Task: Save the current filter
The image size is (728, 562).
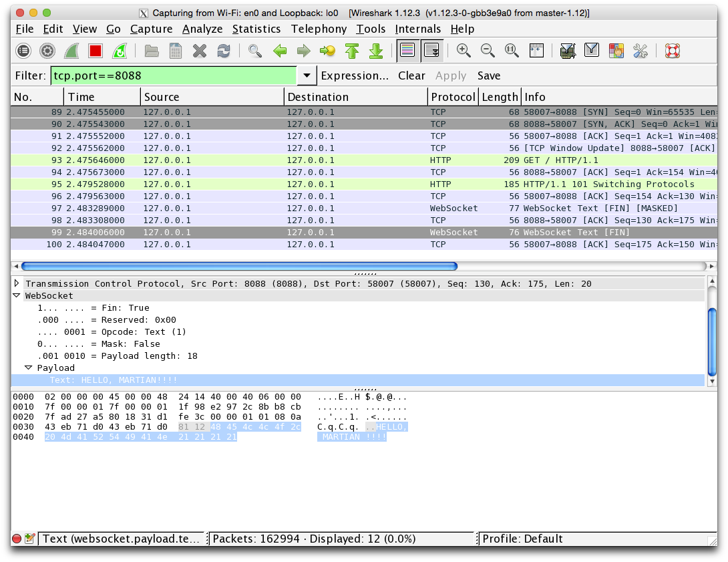Action: coord(489,76)
